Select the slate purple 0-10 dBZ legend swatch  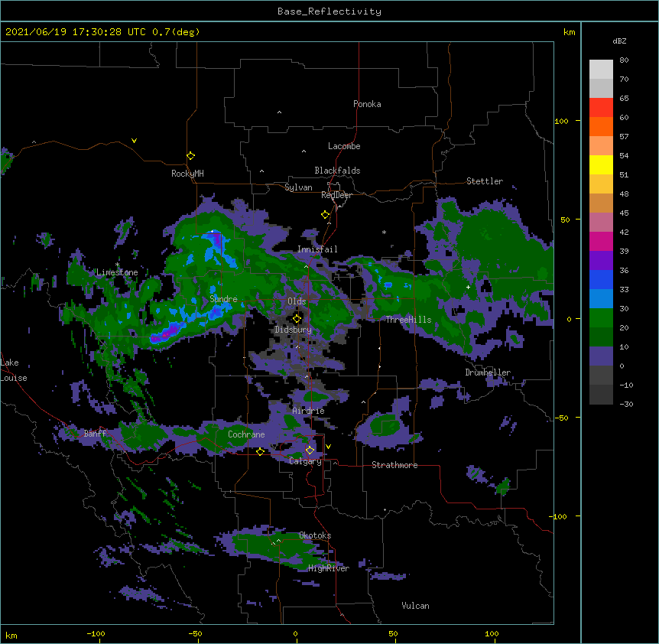click(601, 356)
